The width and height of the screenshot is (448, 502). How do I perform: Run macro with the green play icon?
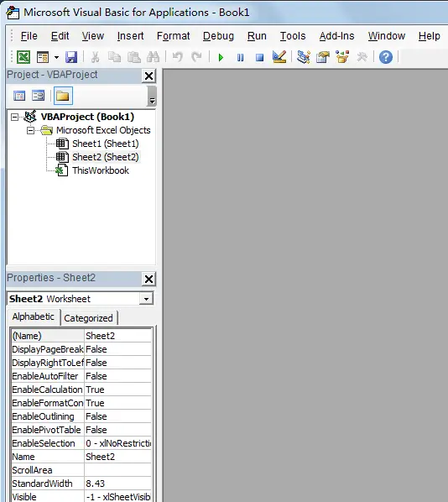(221, 58)
